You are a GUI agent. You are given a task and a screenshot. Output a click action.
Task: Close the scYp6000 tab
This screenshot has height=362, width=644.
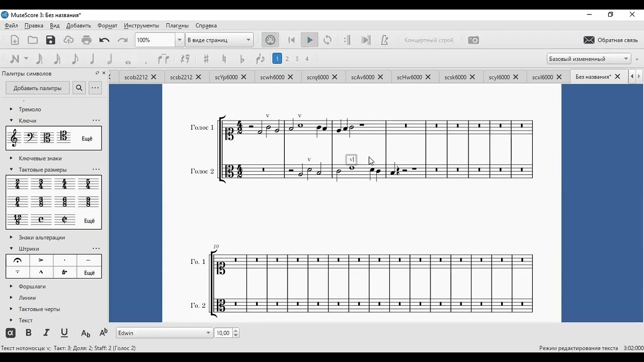point(244,77)
